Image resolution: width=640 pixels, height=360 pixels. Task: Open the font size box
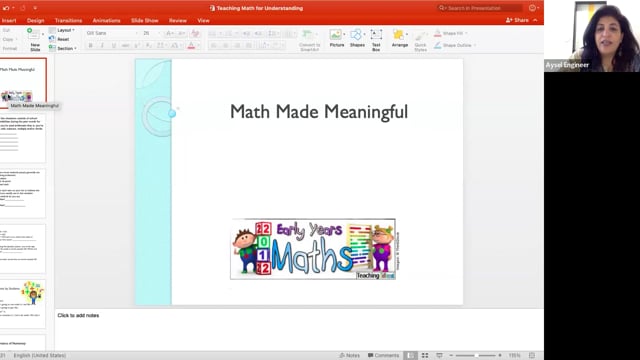(150, 33)
